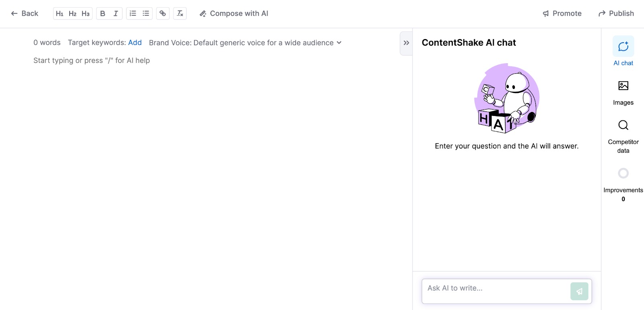Open the Competitor data panel
Viewport: 644px width, 310px height.
click(x=623, y=137)
